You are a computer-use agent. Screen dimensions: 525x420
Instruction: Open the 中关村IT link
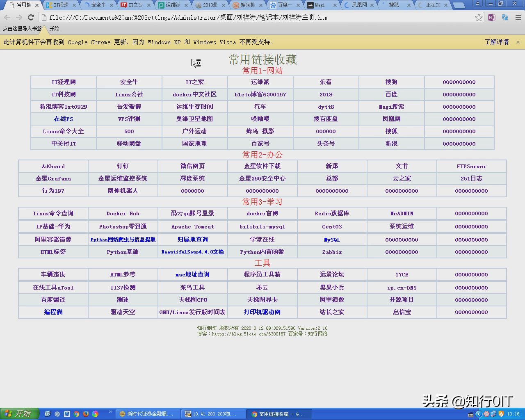[64, 144]
